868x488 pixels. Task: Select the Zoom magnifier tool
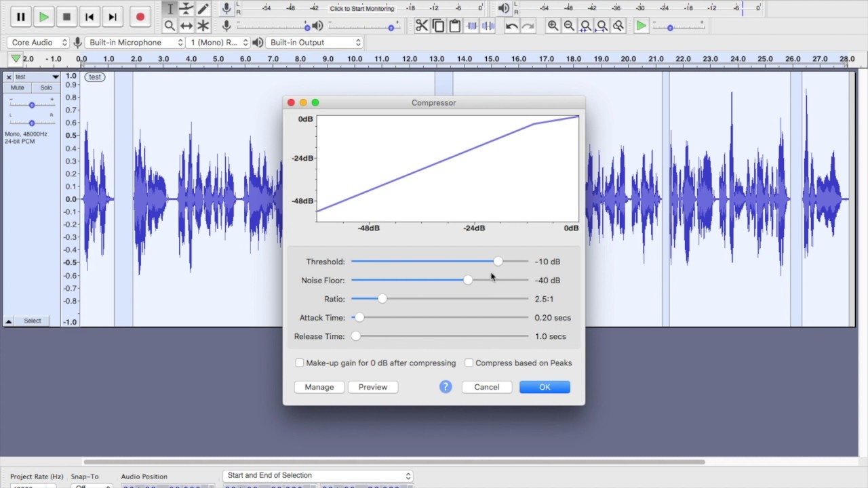coord(170,26)
